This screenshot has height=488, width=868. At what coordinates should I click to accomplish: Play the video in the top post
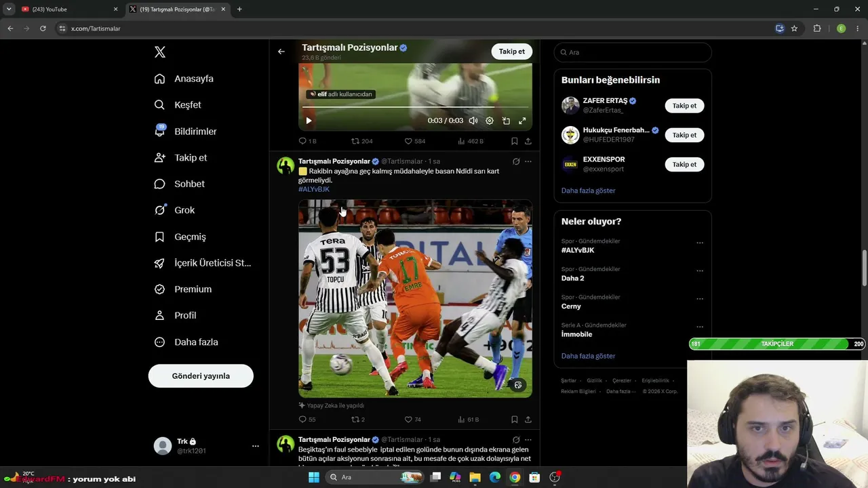click(309, 121)
